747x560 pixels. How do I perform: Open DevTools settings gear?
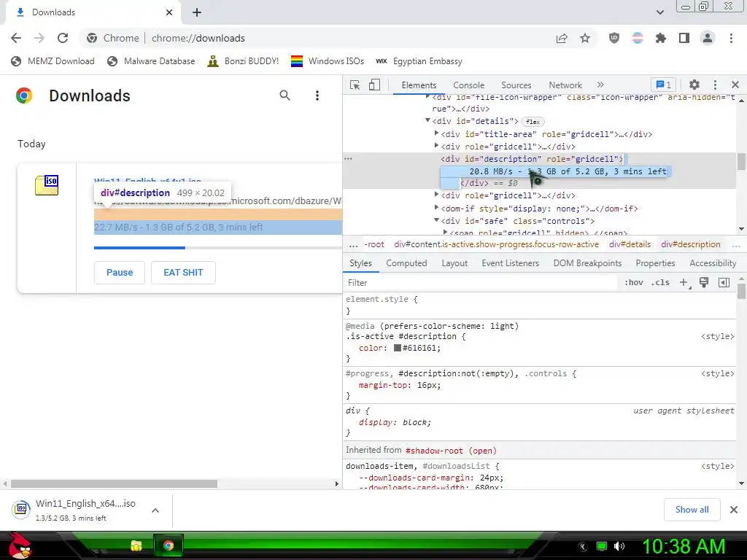coord(694,85)
